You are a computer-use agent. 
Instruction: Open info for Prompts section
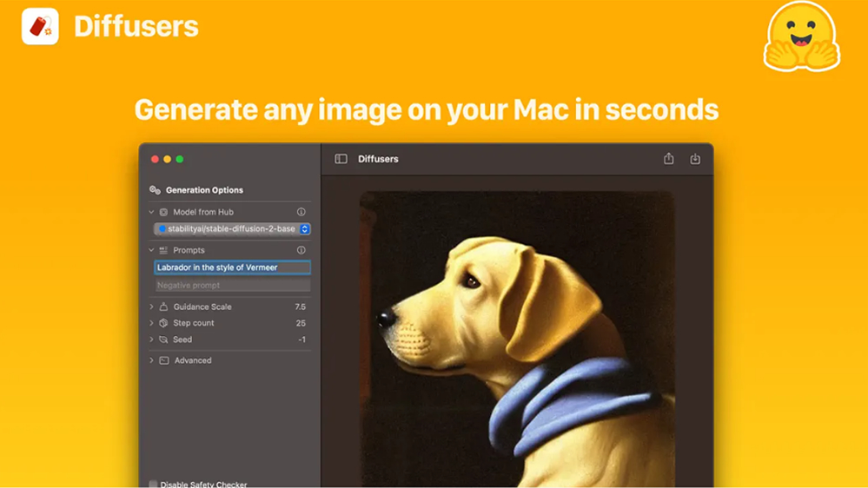[x=301, y=250]
